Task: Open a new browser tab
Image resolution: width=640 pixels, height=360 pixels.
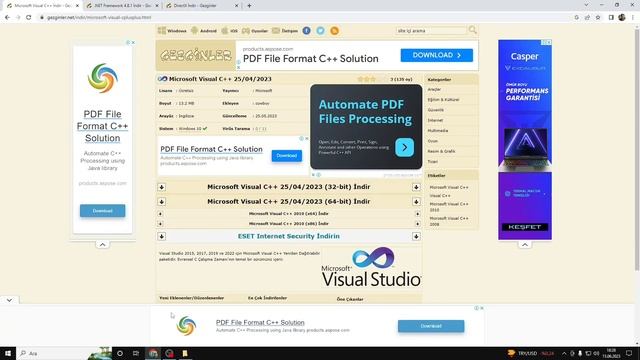Action: (249, 6)
